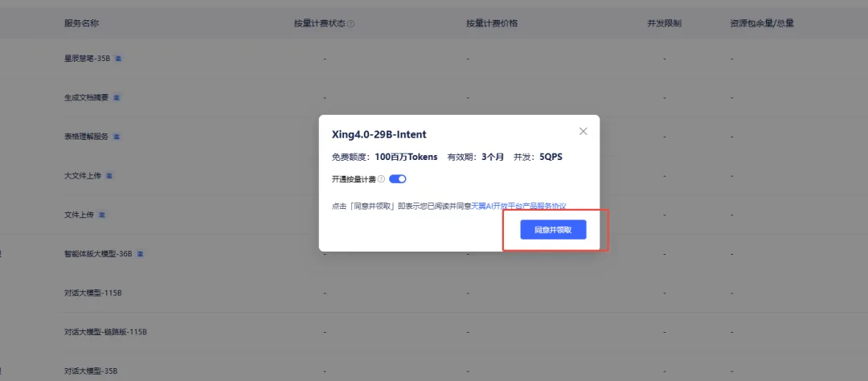Close the Xing4.0-29B-Intent dialog

point(583,131)
